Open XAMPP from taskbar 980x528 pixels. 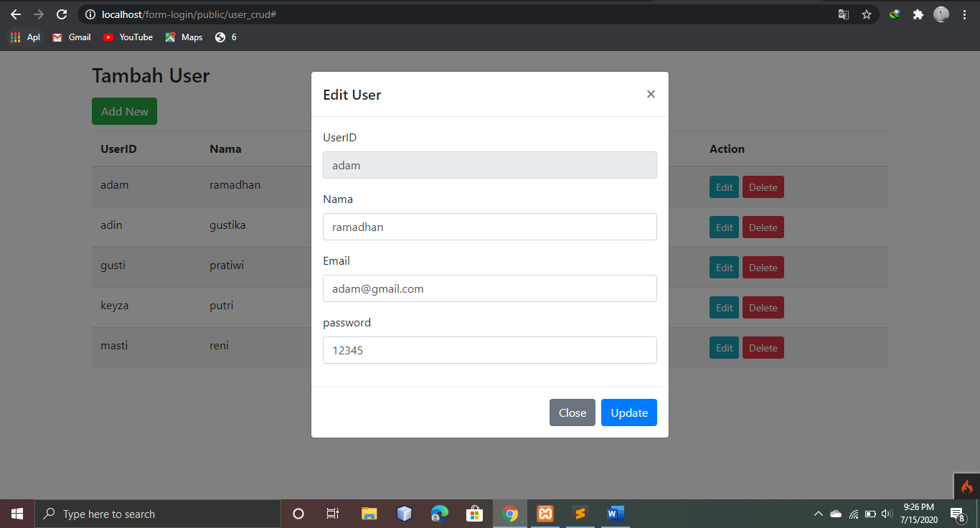(x=545, y=514)
